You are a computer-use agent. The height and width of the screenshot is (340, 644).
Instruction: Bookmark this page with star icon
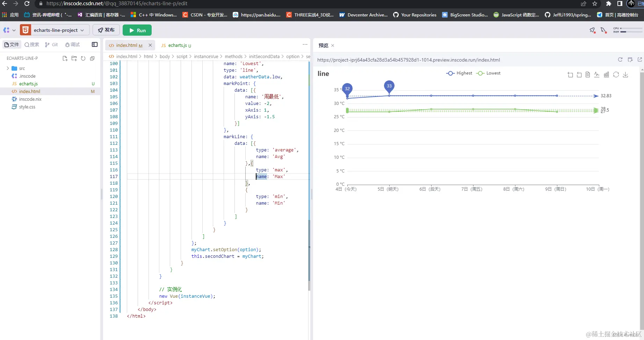coord(595,3)
